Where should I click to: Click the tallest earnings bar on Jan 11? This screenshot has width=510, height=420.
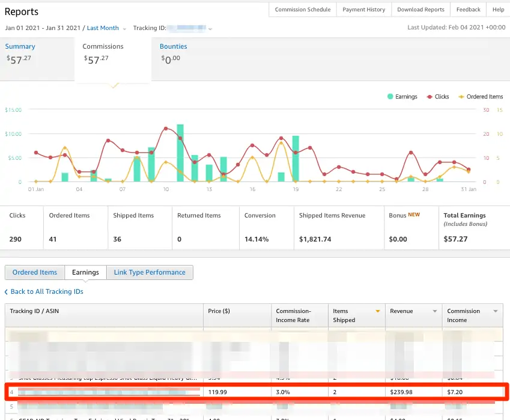(180, 153)
